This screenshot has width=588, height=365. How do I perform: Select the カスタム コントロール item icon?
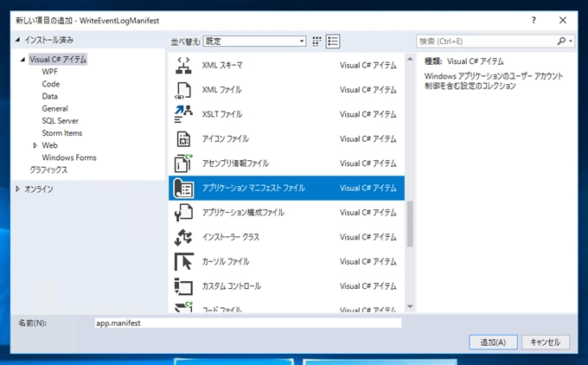click(183, 286)
